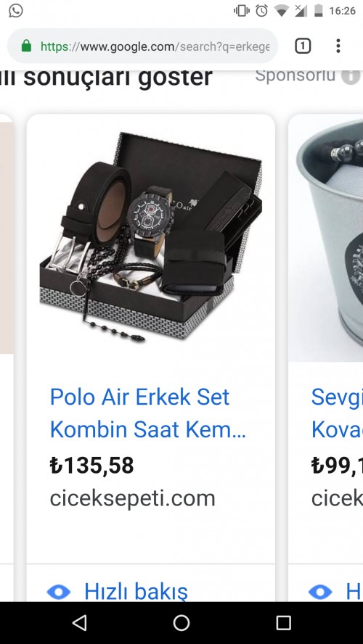363x644 pixels.
Task: Tap the Android back navigation button
Action: (80, 623)
